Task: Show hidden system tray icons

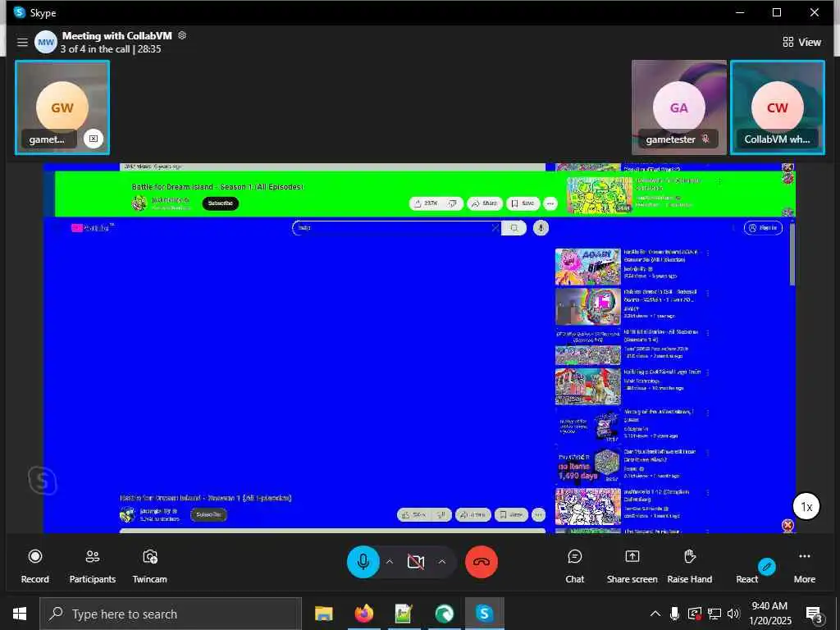Action: (655, 614)
